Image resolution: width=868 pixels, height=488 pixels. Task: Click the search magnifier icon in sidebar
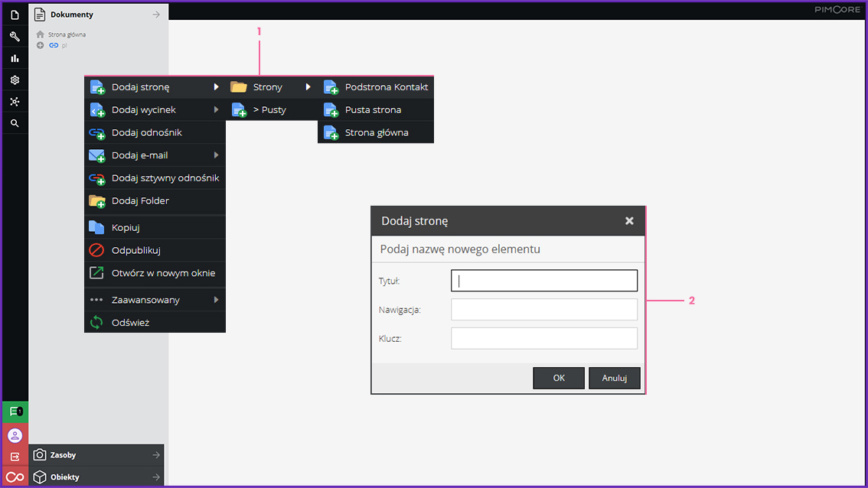tap(15, 123)
